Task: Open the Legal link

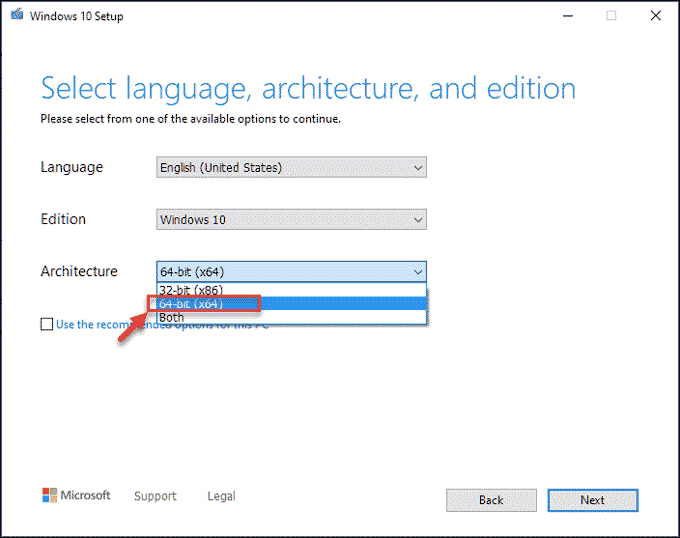Action: pyautogui.click(x=222, y=496)
